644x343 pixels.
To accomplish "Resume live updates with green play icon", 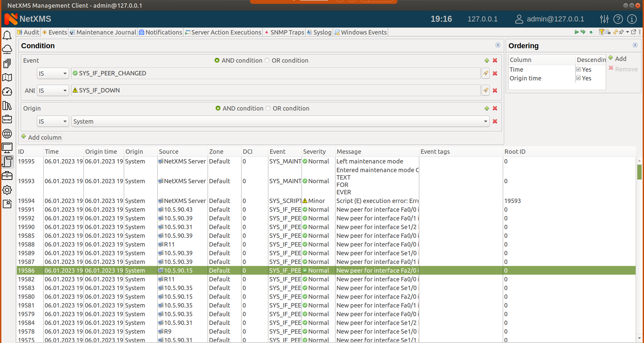I will 577,32.
